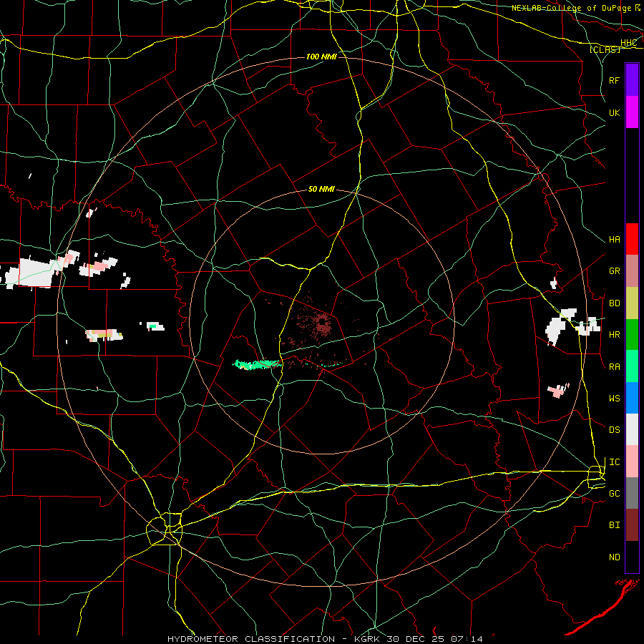Click the WS blue legend swatch
The height and width of the screenshot is (644, 644).
coord(632,398)
